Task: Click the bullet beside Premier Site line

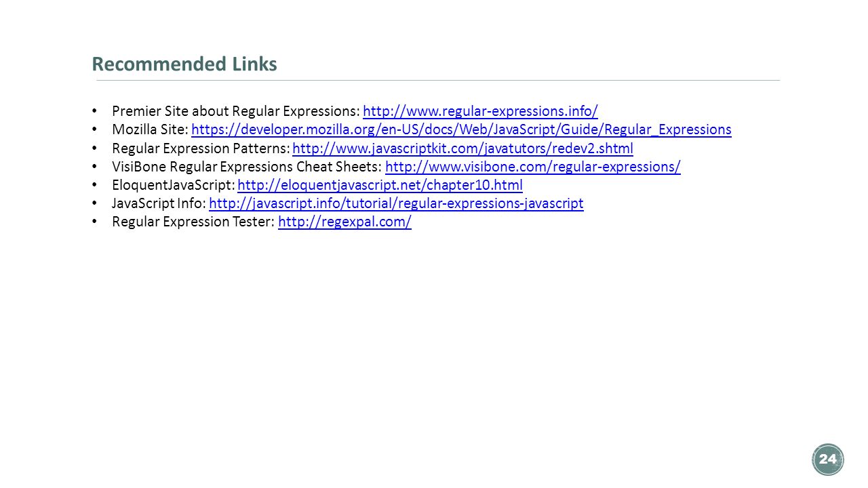Action: click(x=94, y=111)
